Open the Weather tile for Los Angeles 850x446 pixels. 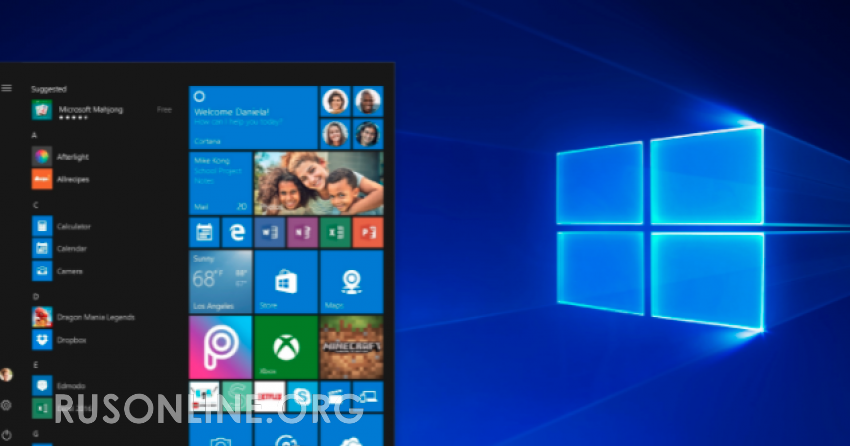(220, 282)
